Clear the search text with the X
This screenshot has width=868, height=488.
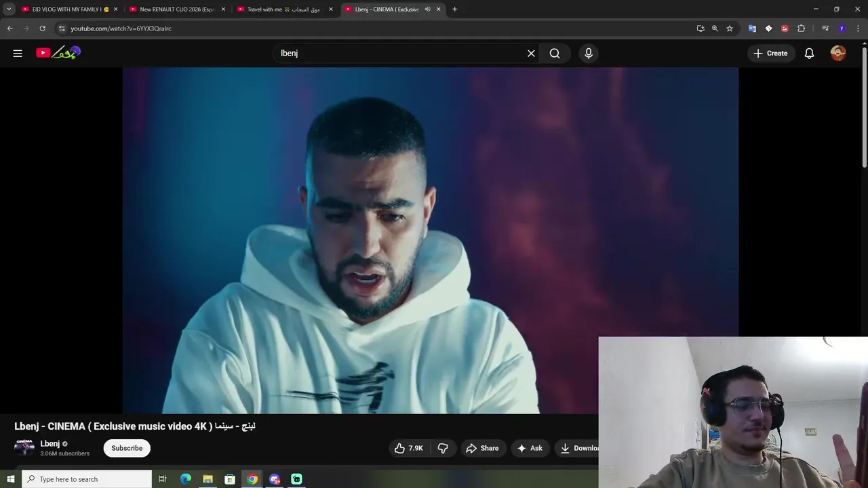pyautogui.click(x=531, y=53)
